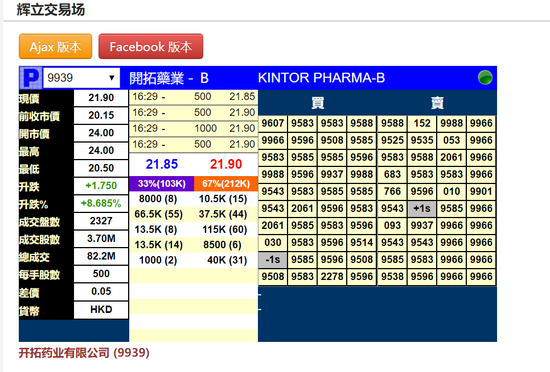Click broker code 2278 in buy queue

[332, 276]
